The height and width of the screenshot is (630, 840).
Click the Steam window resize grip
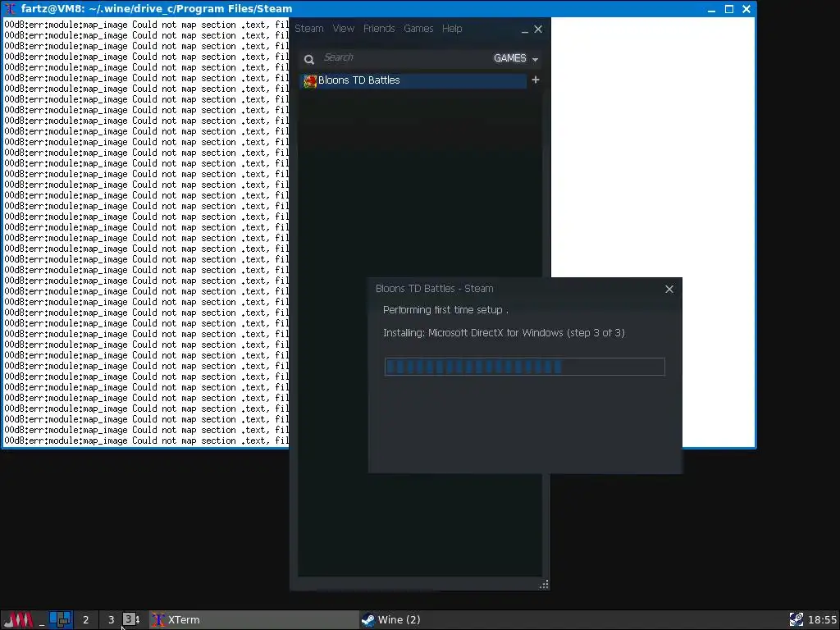pos(544,584)
